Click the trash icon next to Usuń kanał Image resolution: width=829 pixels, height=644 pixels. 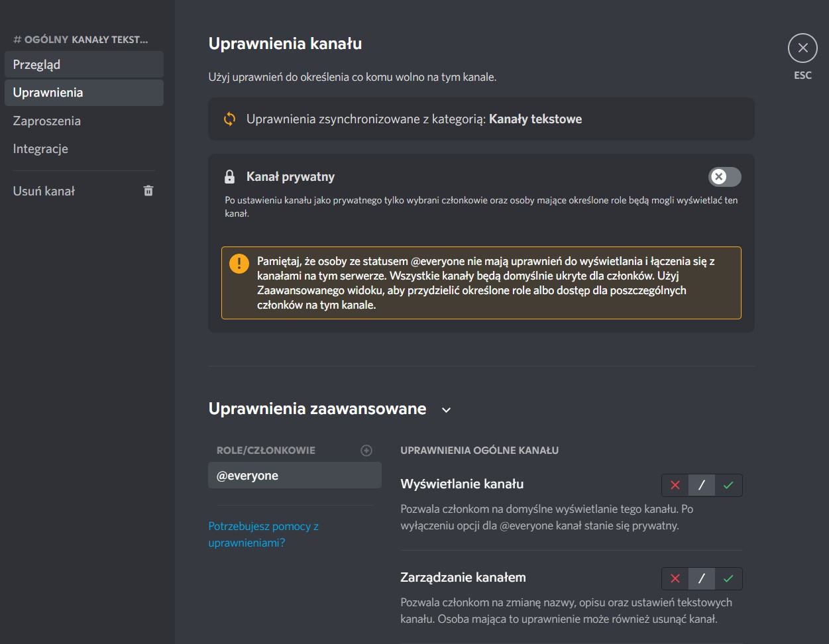point(148,191)
